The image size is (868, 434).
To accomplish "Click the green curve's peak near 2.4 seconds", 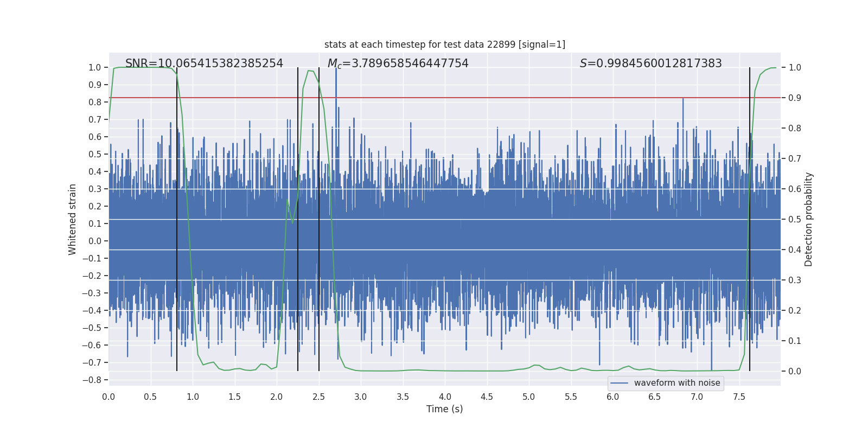I will click(309, 71).
